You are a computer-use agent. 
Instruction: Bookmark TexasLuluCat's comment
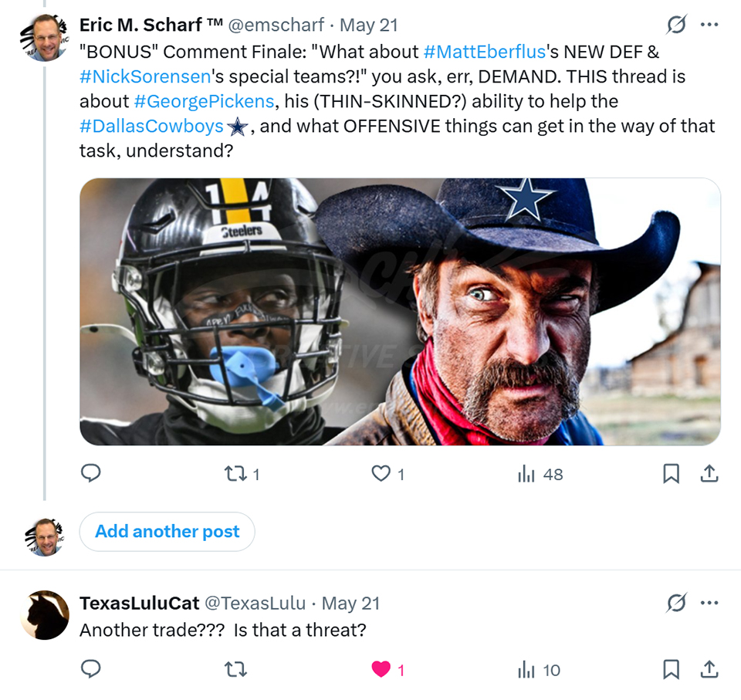tap(672, 669)
